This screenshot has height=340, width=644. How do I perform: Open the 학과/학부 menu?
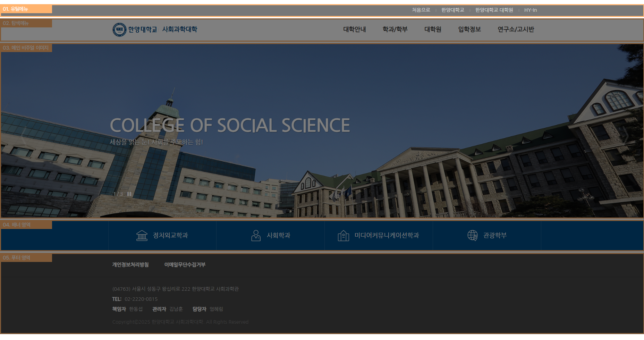click(x=395, y=29)
